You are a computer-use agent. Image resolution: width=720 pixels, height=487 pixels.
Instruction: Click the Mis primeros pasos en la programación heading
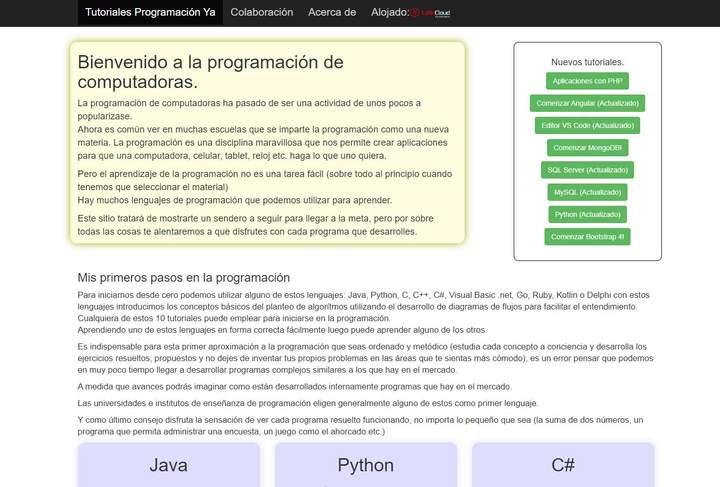coord(184,278)
